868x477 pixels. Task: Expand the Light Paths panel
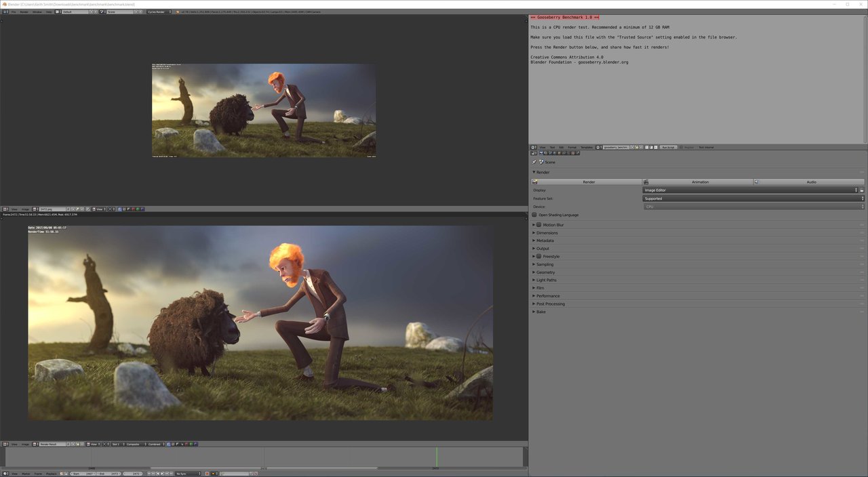(x=546, y=280)
